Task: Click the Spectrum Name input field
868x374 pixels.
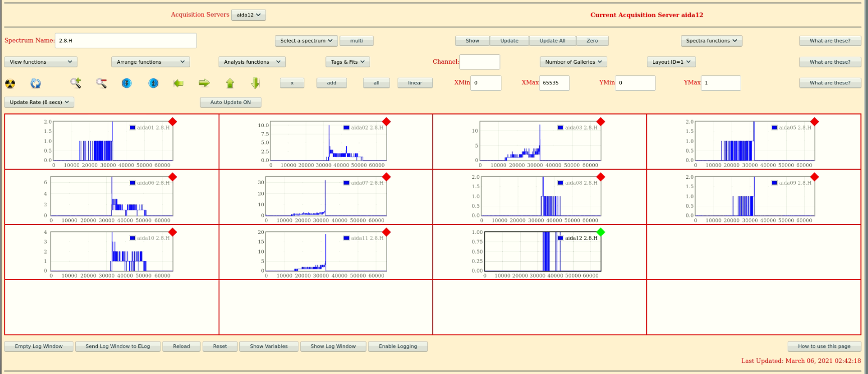Action: 125,41
